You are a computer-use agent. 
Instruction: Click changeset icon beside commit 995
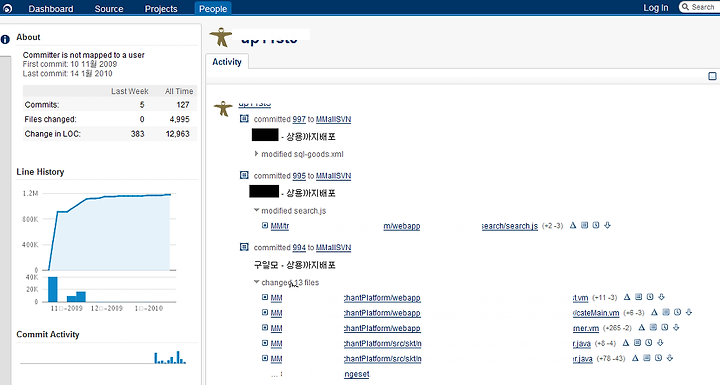244,175
